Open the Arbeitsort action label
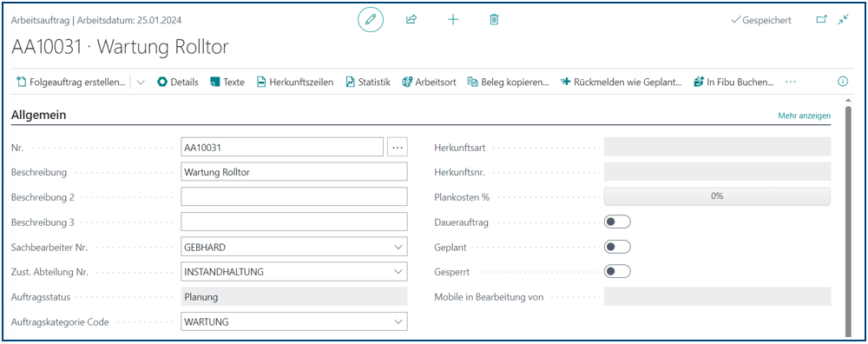Screen dimensions: 868x344 pyautogui.click(x=436, y=82)
